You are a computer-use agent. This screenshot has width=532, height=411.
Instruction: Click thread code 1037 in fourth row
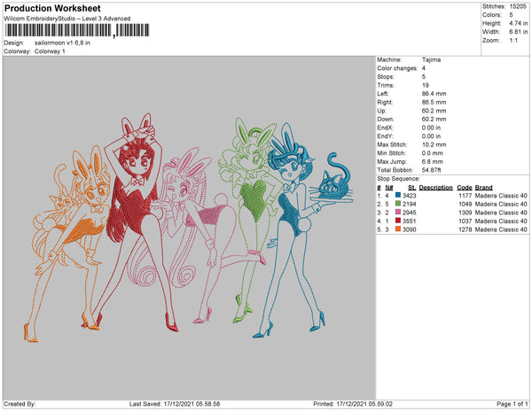[x=465, y=221]
